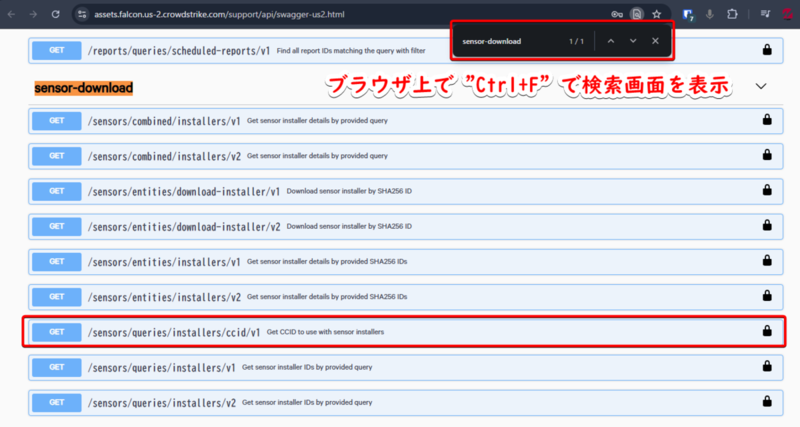Click lock icon for combined/installers/v2
Viewport: 800px width, 427px height.
[767, 155]
